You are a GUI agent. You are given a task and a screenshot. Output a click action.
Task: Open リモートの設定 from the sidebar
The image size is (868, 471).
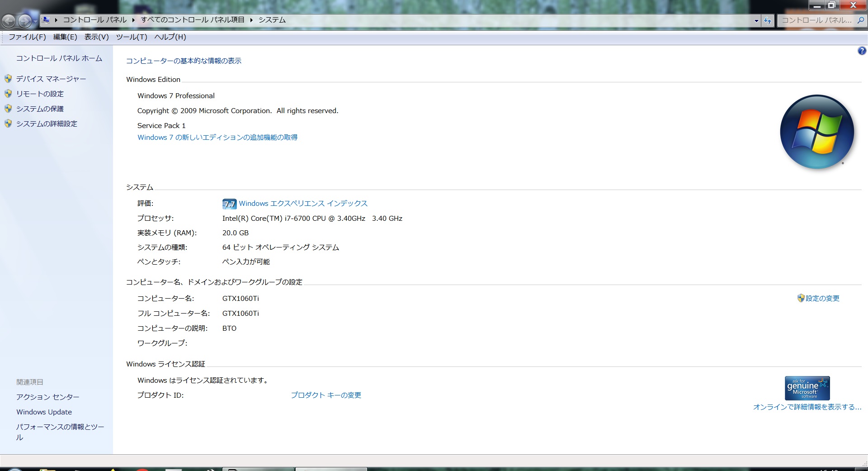[40, 94]
